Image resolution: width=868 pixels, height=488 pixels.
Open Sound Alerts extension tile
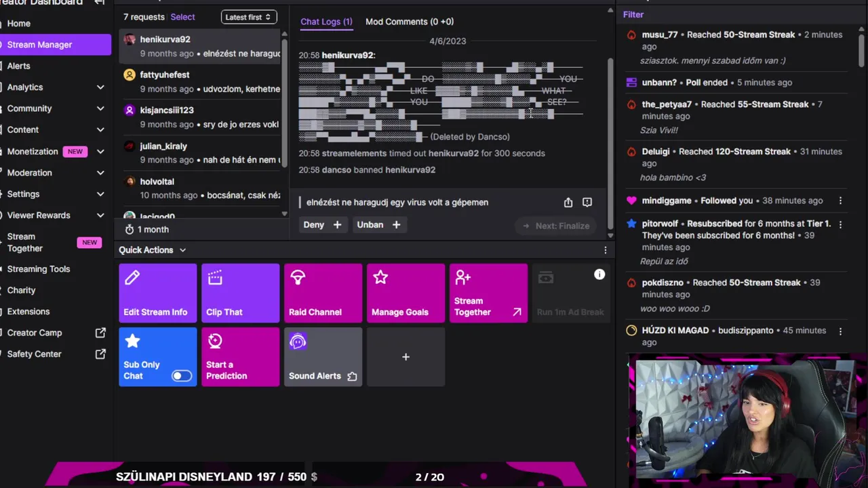(x=323, y=357)
